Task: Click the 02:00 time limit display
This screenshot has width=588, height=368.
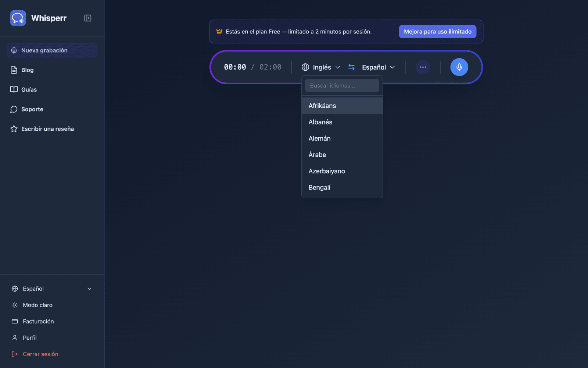Action: (270, 67)
